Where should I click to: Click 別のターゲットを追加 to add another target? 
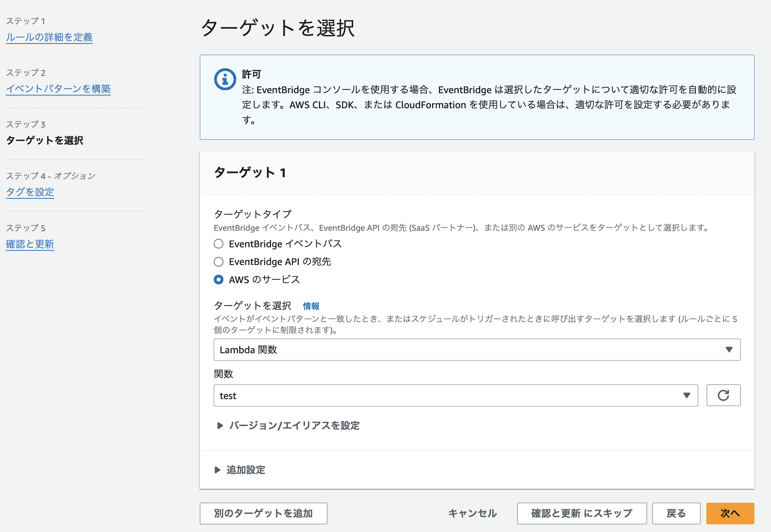(263, 513)
